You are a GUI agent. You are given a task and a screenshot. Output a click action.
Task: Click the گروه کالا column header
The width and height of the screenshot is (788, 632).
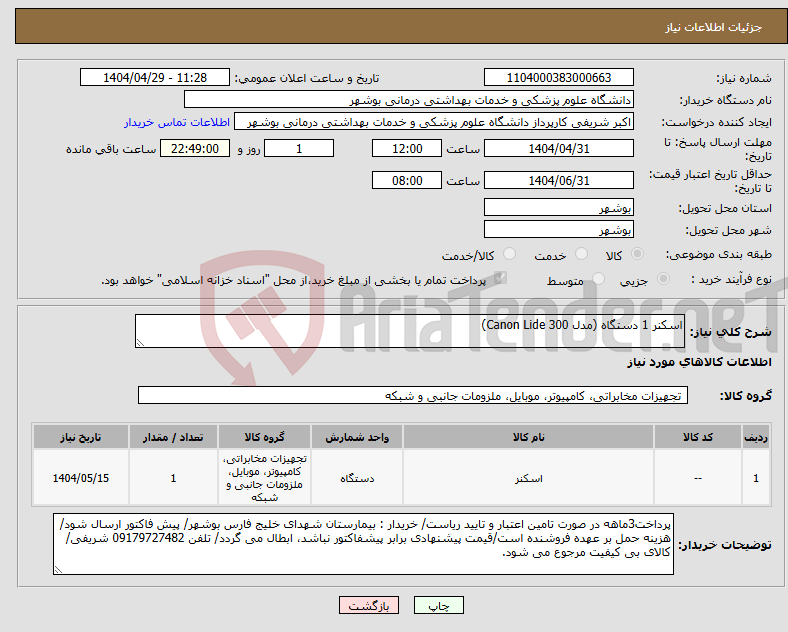[x=264, y=437]
